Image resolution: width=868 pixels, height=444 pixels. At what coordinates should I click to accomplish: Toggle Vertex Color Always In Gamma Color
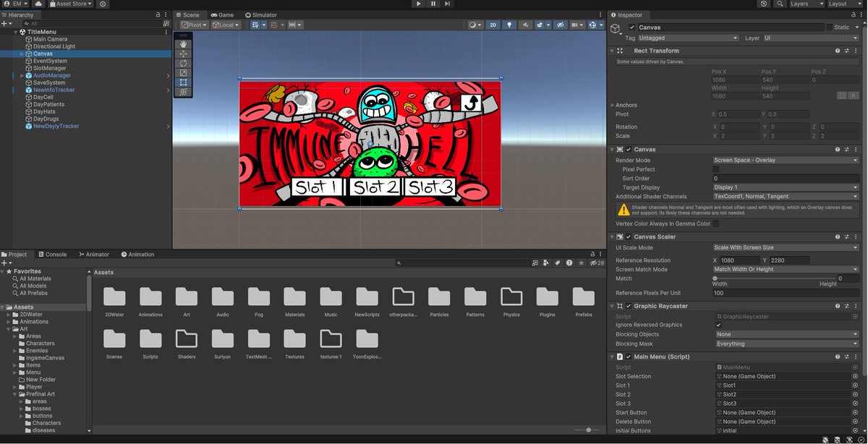coord(716,224)
